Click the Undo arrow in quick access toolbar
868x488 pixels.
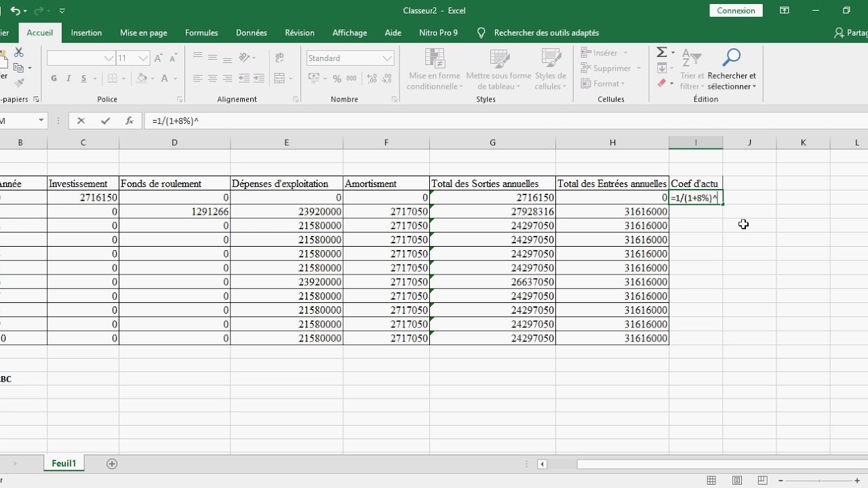(15, 11)
